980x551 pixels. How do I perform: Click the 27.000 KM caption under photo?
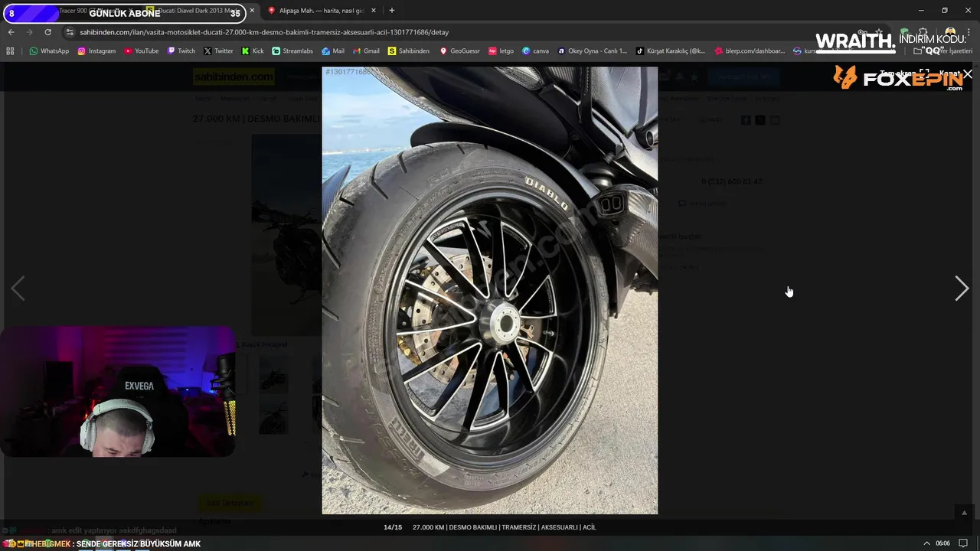504,527
